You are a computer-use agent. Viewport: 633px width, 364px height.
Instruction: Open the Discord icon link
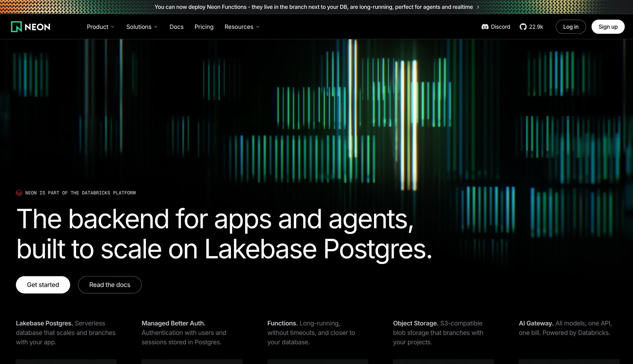tap(485, 27)
